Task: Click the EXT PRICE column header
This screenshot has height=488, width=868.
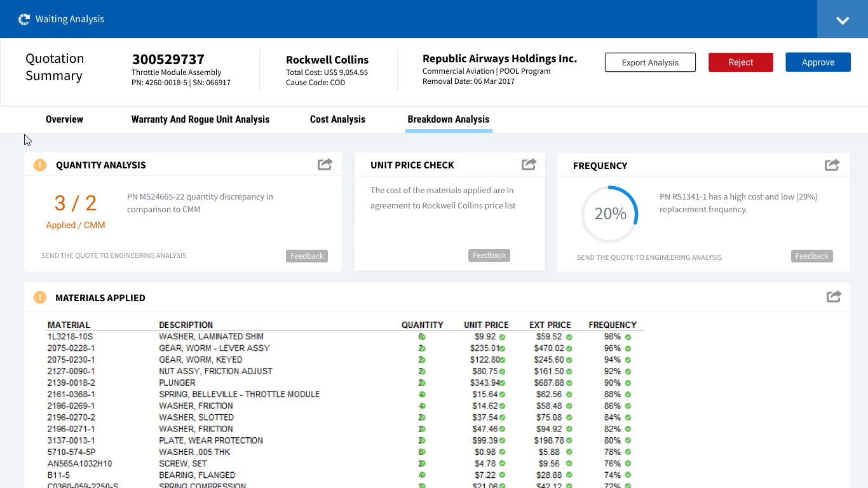Action: [550, 325]
